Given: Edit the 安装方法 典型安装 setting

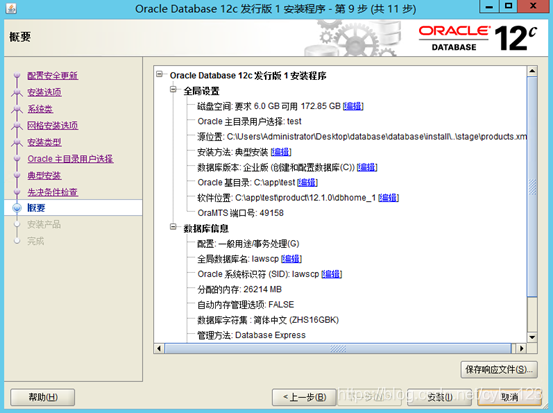Looking at the screenshot, I should [281, 152].
